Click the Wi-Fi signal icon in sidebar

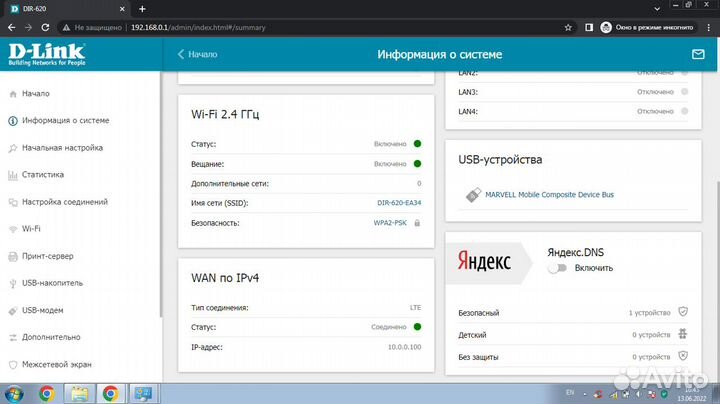[13, 229]
